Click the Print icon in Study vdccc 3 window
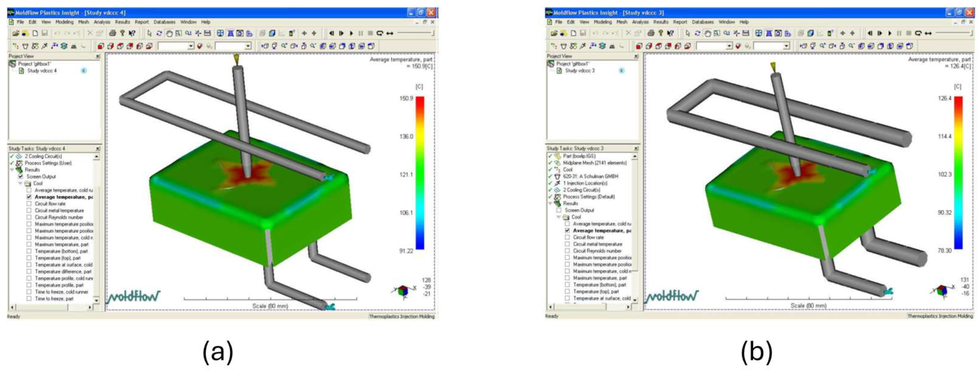This screenshot has width=980, height=375. click(x=651, y=34)
